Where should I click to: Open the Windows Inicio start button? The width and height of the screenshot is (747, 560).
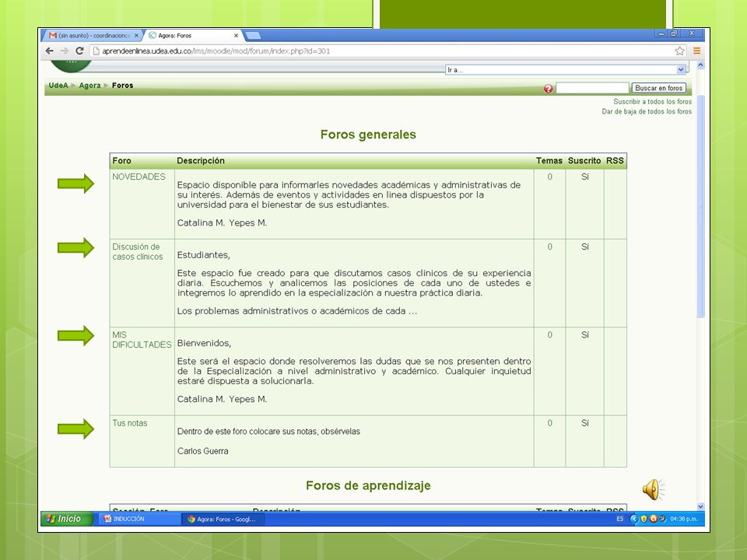pyautogui.click(x=67, y=519)
